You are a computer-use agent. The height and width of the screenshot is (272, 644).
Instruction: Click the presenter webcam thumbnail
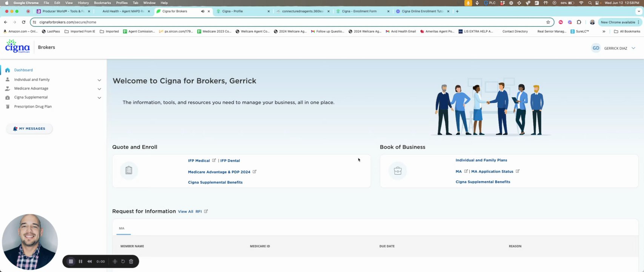point(30,242)
